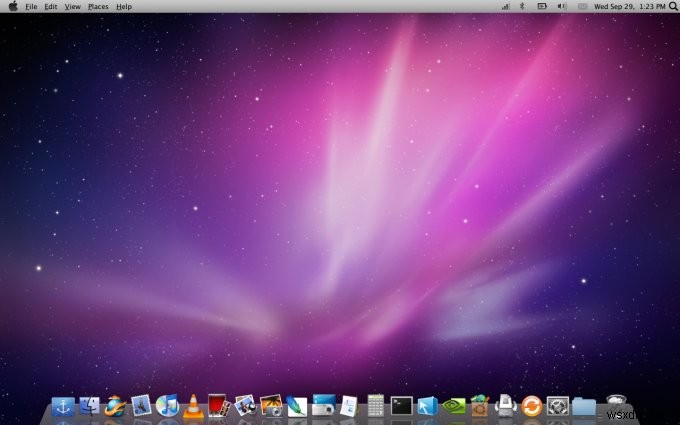Open the File menu
This screenshot has width=680, height=425.
(30, 6)
